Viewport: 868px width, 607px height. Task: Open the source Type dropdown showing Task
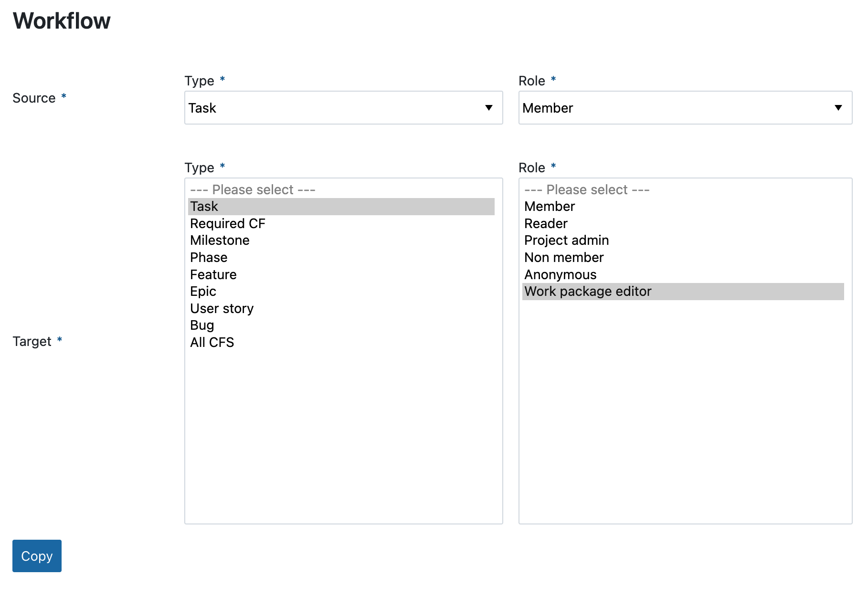[x=343, y=108]
